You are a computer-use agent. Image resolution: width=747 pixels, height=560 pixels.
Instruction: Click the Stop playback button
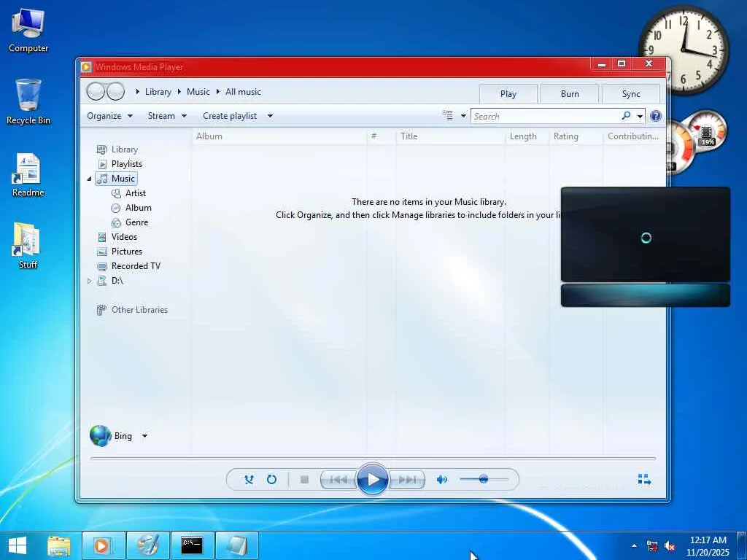pos(304,480)
